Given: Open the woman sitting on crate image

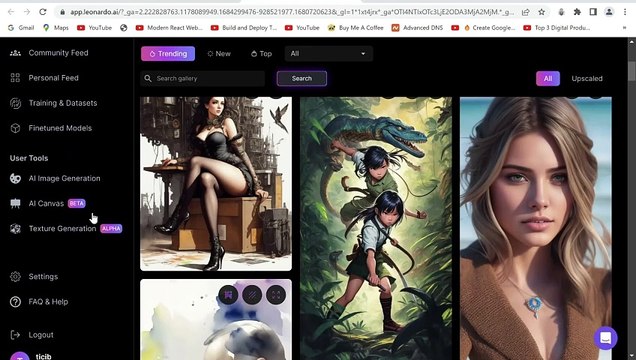Looking at the screenshot, I should coord(216,184).
